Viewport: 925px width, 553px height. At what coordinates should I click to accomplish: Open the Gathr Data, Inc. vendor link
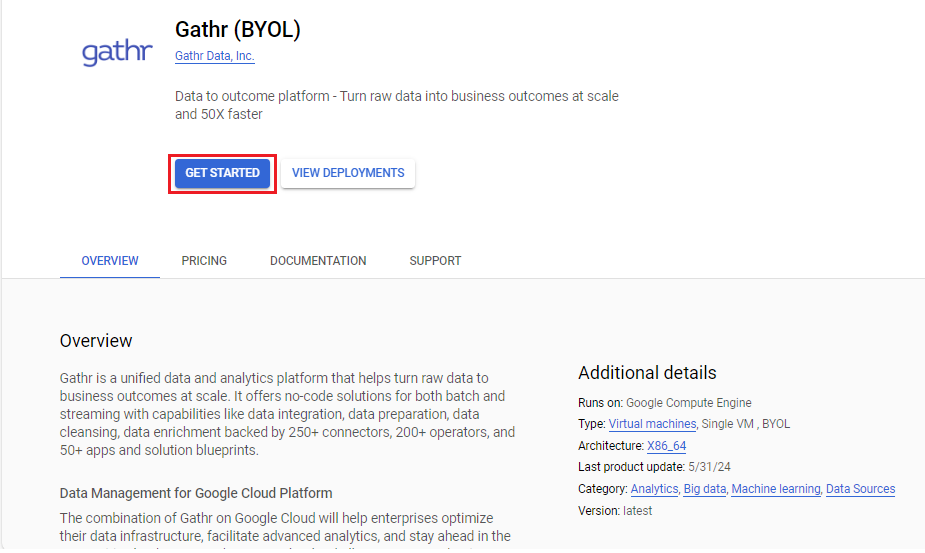[214, 56]
